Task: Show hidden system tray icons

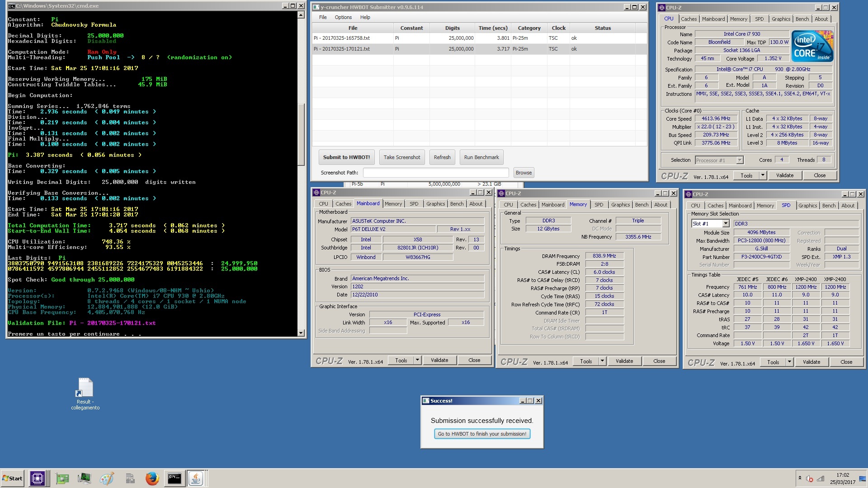Action: 800,478
